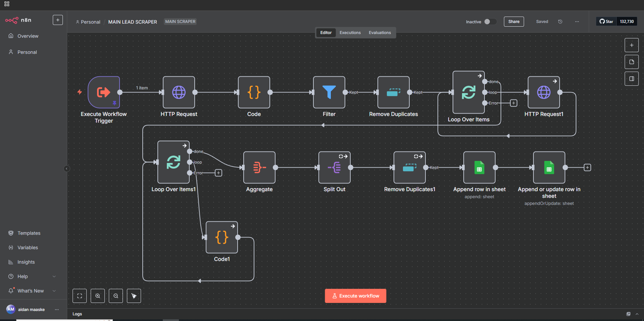Select the HTTP Request1 node
This screenshot has height=321, width=644.
coord(544,92)
